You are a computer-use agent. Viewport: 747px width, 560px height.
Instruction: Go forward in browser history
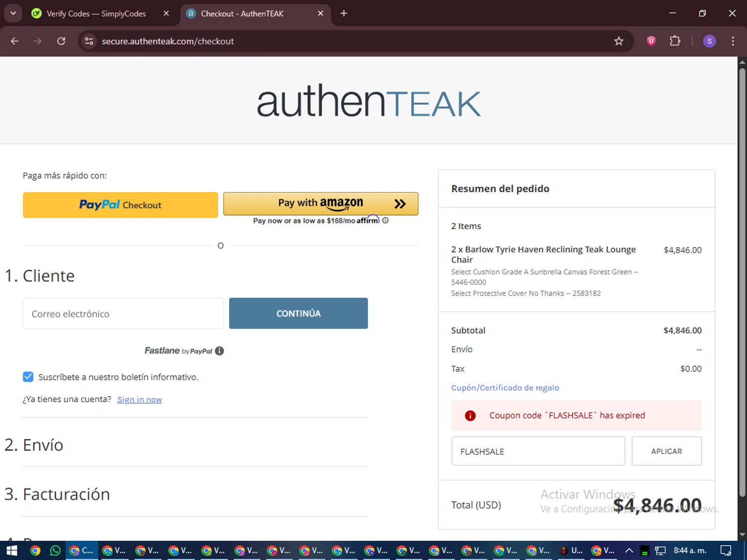tap(38, 41)
